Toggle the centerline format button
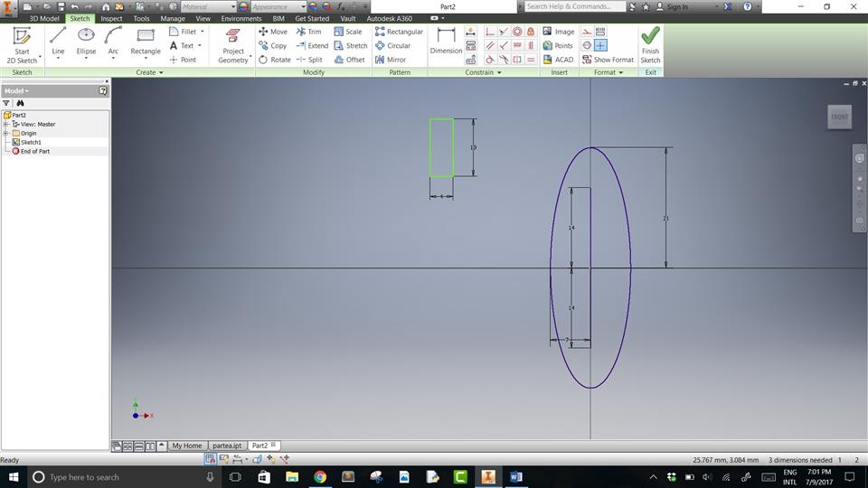This screenshot has width=868, height=488. click(587, 45)
